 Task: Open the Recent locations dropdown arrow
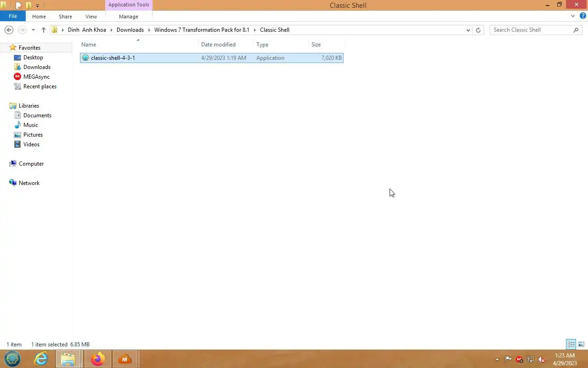click(33, 30)
